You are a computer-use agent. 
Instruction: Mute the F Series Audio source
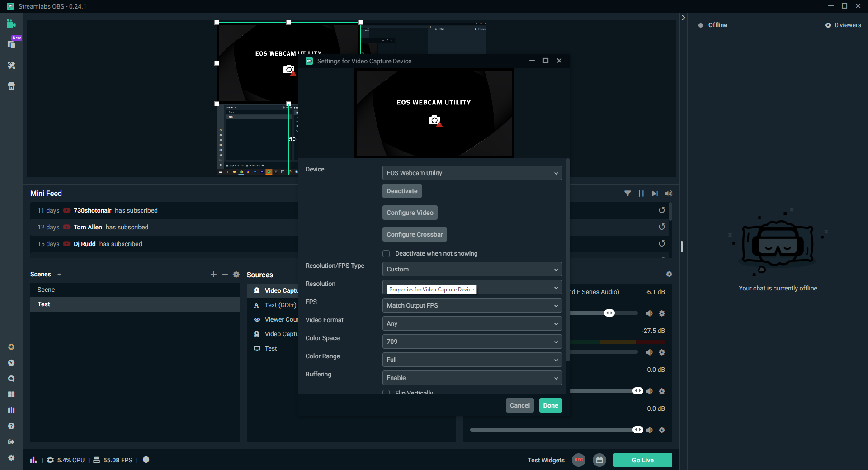point(649,313)
